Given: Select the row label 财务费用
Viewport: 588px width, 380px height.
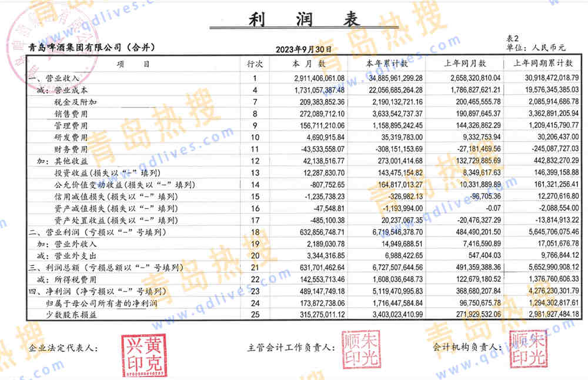Looking at the screenshot, I should pos(71,149).
